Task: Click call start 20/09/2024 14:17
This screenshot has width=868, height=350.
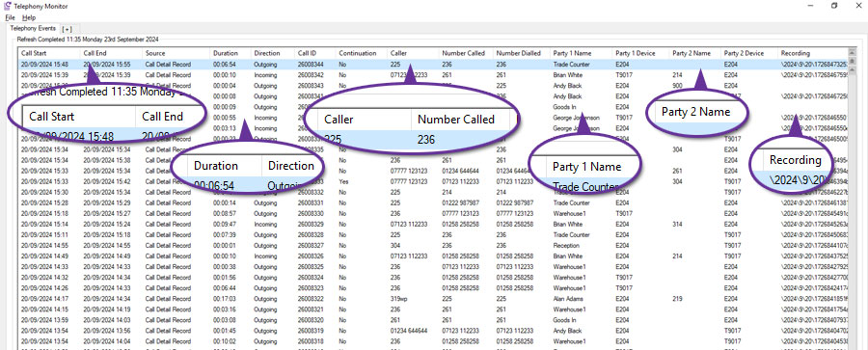Action: coord(44,299)
